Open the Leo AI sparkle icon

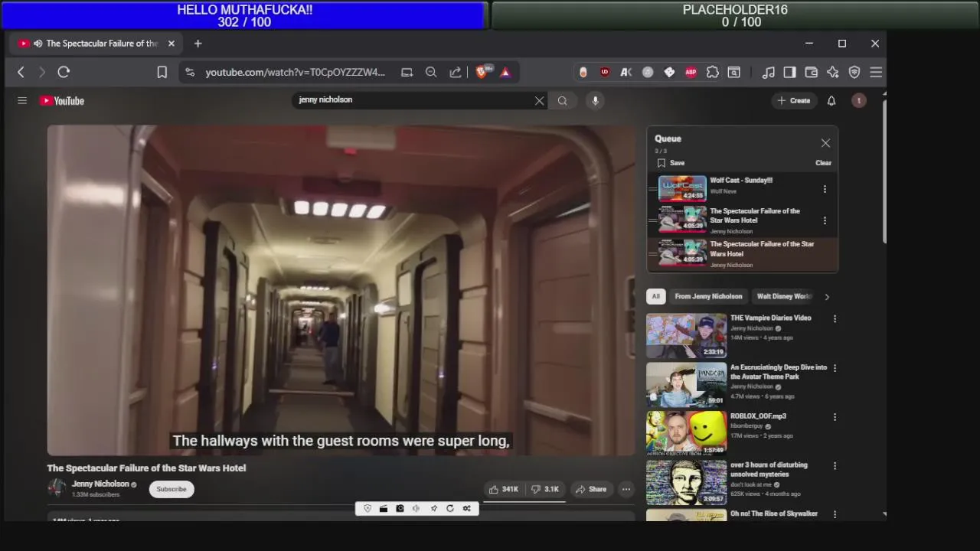click(x=833, y=72)
